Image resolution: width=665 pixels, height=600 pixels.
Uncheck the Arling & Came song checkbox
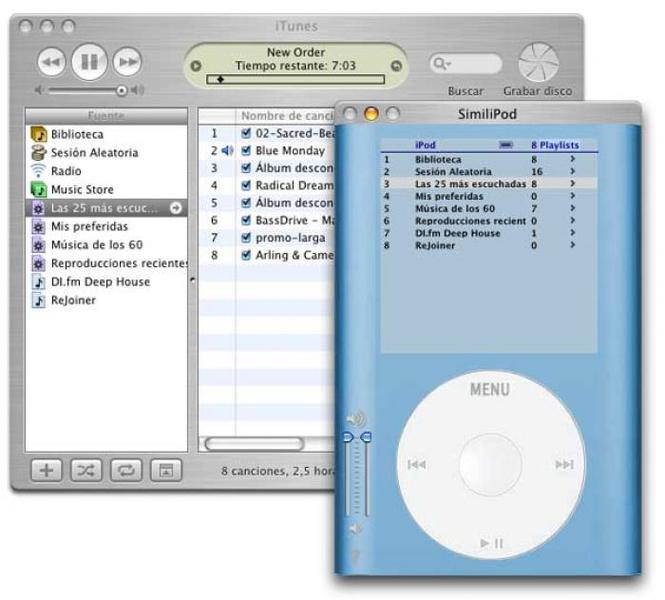(x=246, y=255)
